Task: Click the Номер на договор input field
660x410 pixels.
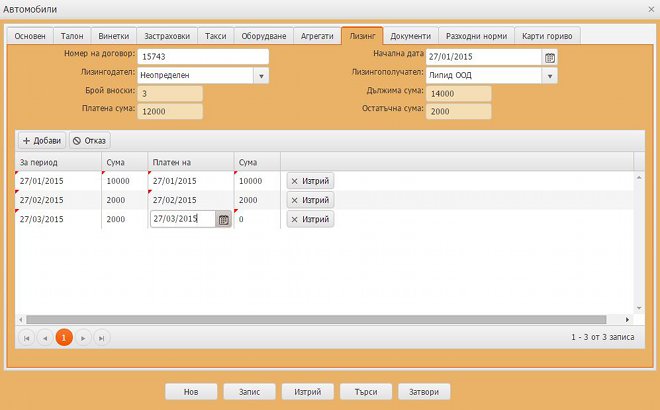Action: [203, 57]
